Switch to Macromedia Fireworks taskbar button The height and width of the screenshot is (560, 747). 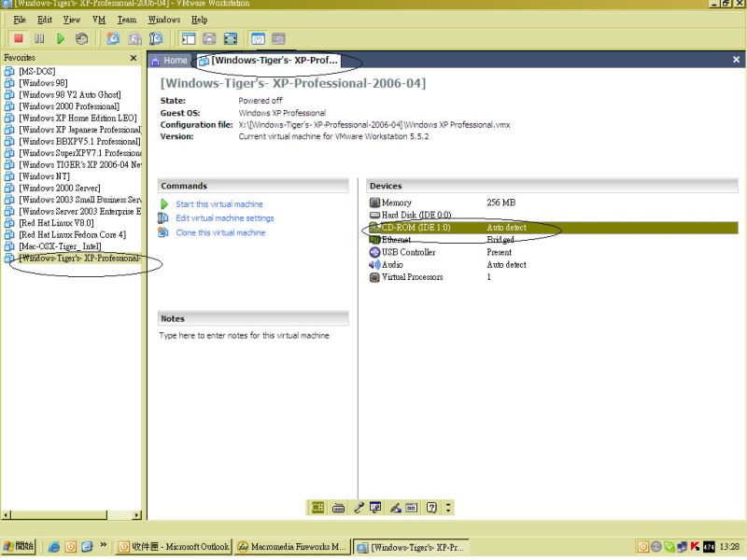click(x=291, y=547)
